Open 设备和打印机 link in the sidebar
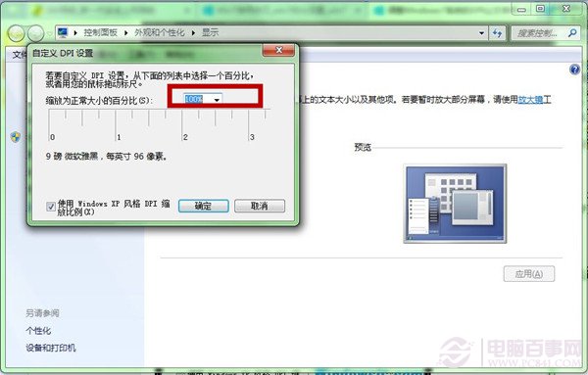The height and width of the screenshot is (375, 588). 51,348
